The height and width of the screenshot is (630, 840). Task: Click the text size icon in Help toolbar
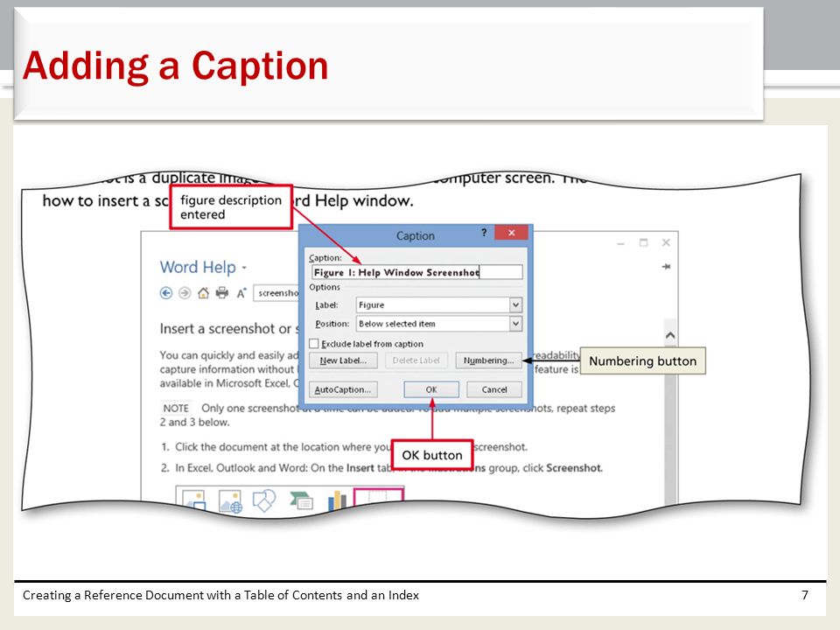coord(241,293)
